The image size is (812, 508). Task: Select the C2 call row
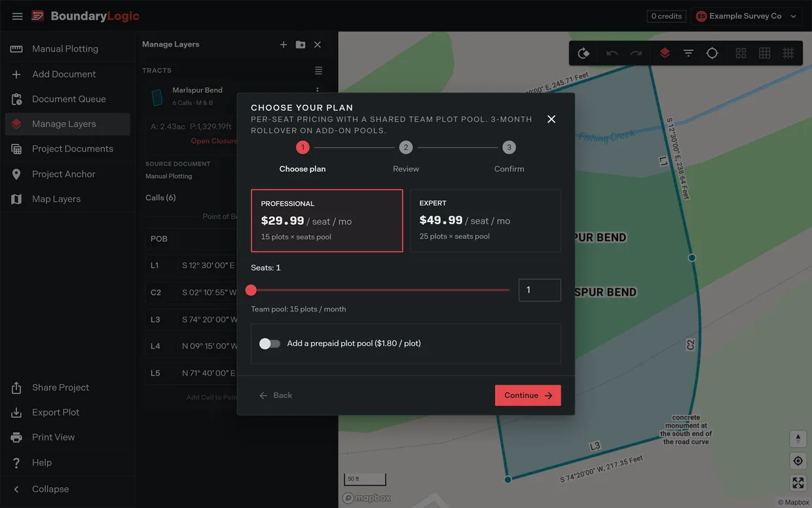pos(191,292)
